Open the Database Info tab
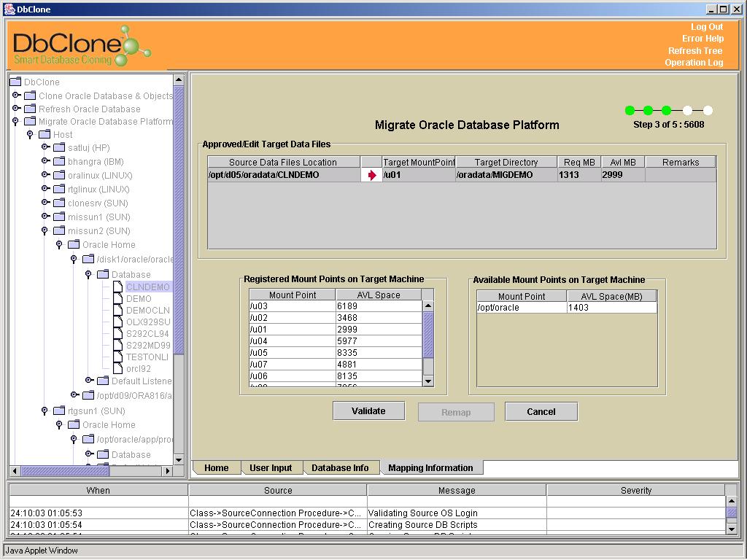747x560 pixels. [x=340, y=467]
